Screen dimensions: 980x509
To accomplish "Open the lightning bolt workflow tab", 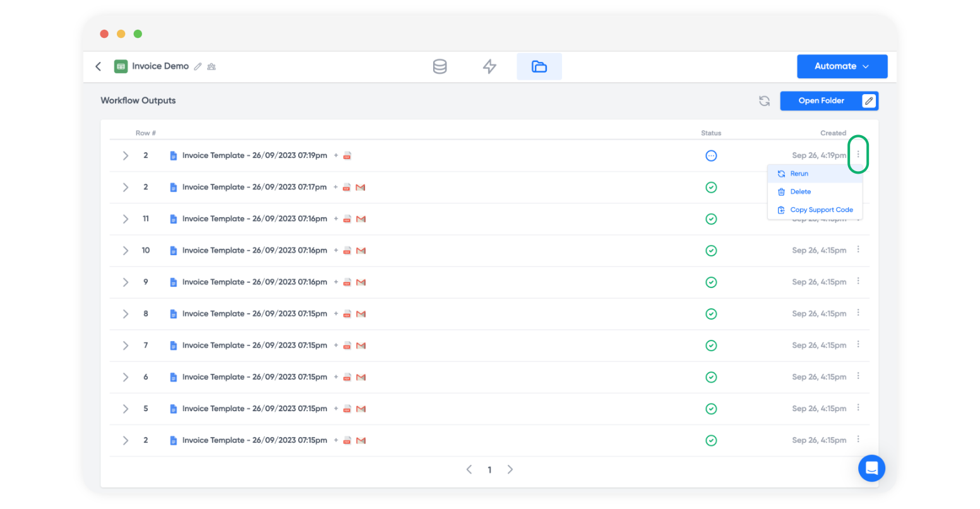I will point(489,66).
